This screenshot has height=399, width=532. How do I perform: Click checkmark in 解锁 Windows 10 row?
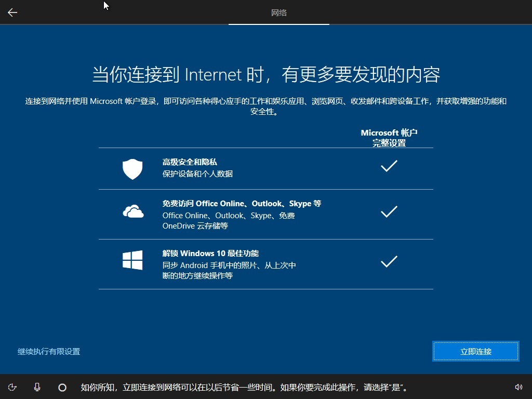[x=389, y=262]
